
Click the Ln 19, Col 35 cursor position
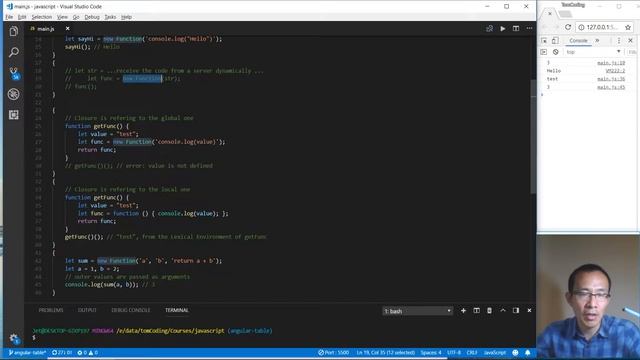[386, 353]
